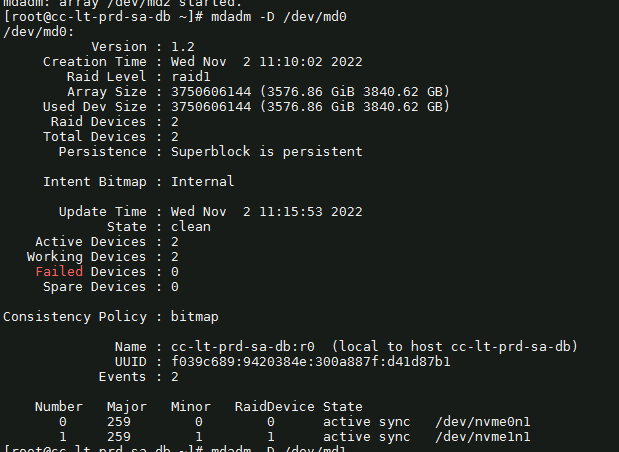Click the State "clean" value
Viewport: 619px width, 452px height.
point(190,227)
